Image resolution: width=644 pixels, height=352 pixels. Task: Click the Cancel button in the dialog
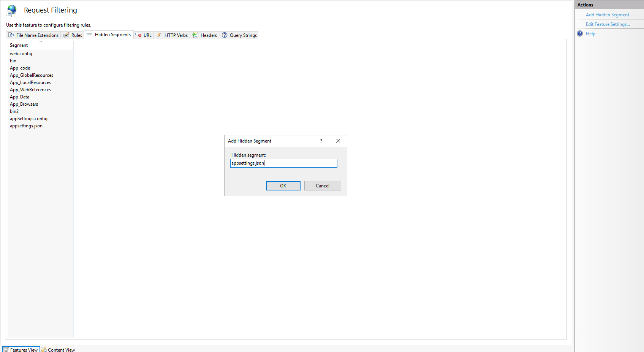(x=322, y=186)
